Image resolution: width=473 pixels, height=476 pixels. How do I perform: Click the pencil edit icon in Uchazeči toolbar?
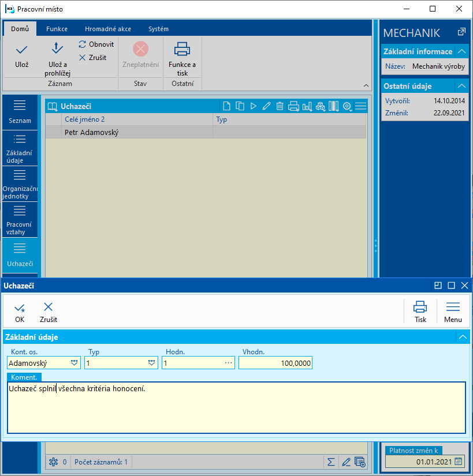point(266,106)
